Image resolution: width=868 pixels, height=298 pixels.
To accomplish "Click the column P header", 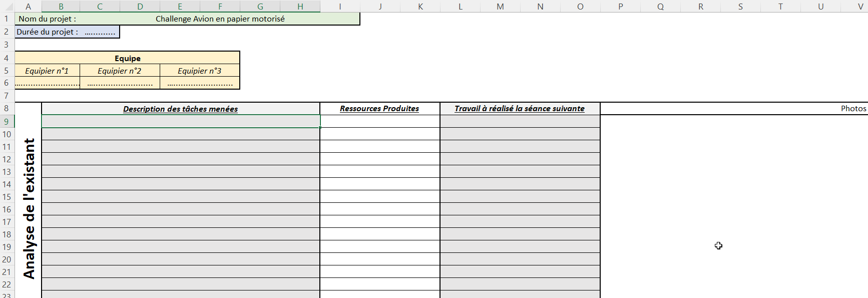I will [x=620, y=7].
